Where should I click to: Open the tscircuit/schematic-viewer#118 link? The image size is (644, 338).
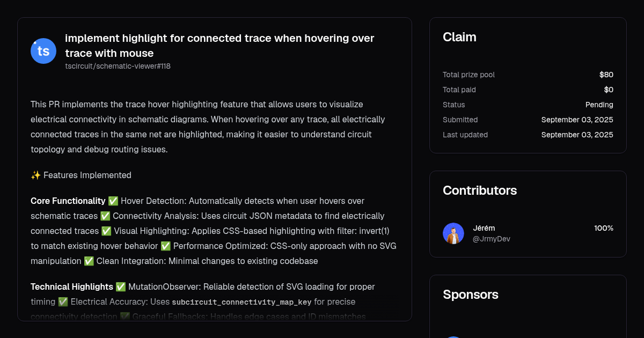[118, 66]
